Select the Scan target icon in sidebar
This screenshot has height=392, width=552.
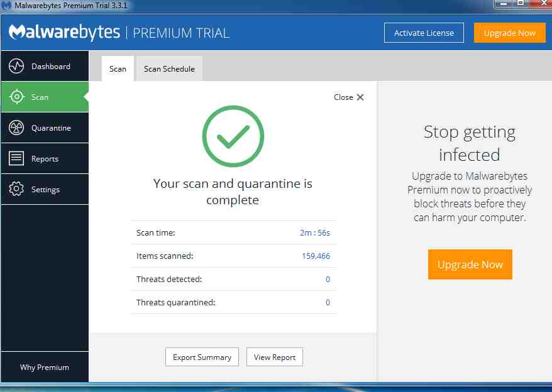tap(16, 97)
